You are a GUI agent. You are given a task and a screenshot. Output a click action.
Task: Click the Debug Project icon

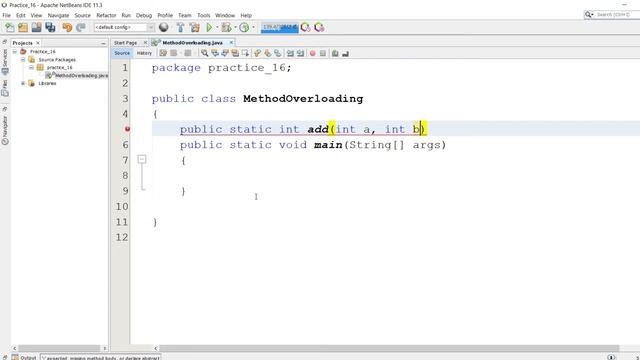[x=226, y=27]
